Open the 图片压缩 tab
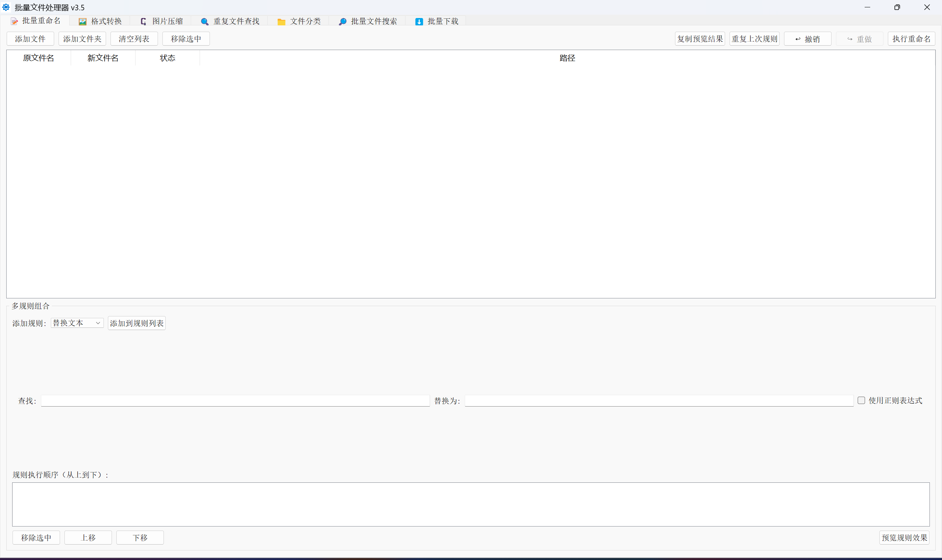 click(x=161, y=21)
